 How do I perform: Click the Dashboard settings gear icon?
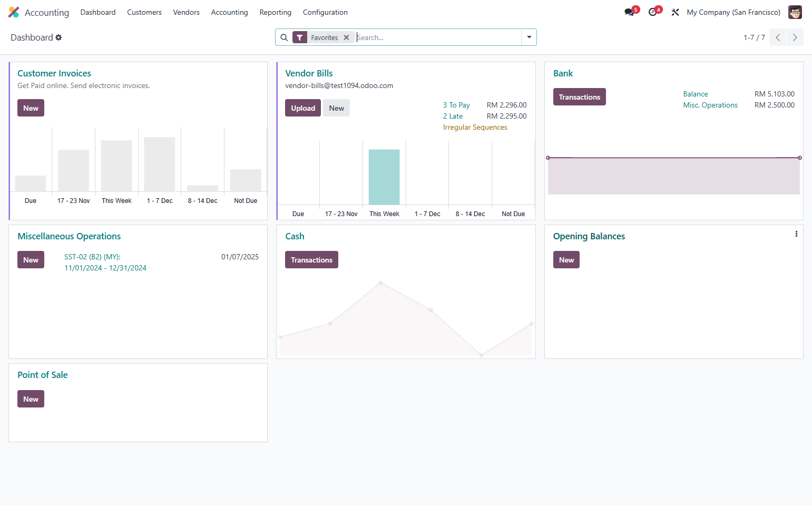[58, 37]
